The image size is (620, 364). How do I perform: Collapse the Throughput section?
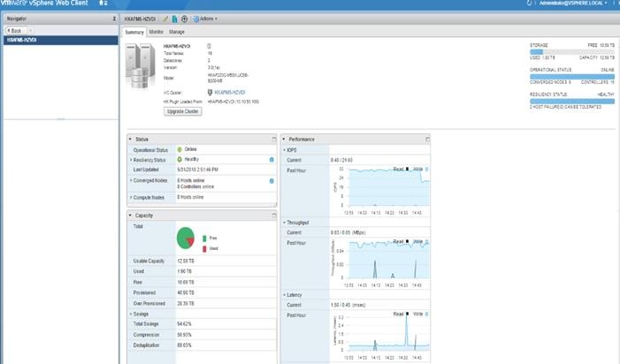[284, 223]
